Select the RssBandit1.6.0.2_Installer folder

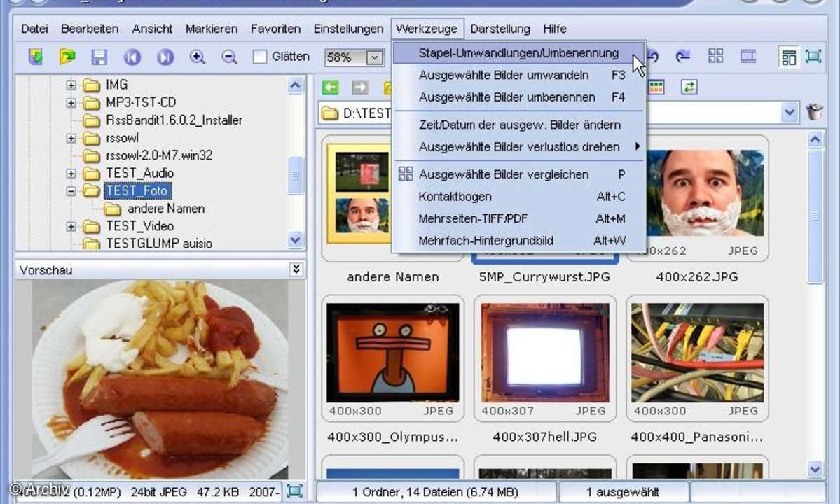[x=174, y=120]
